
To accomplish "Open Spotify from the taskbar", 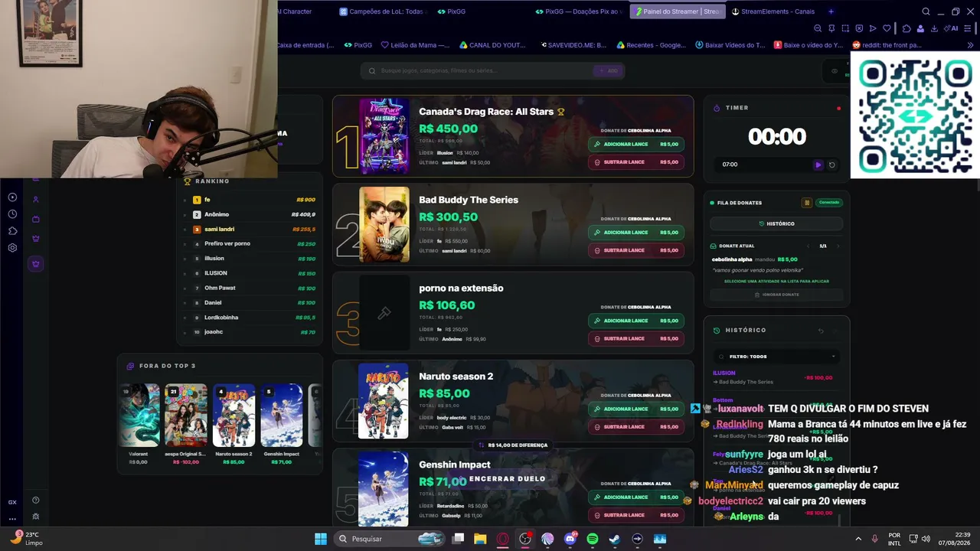I will [593, 539].
